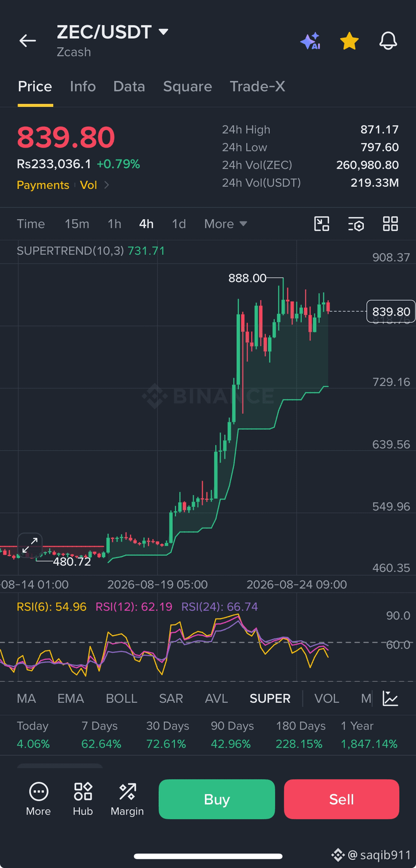The height and width of the screenshot is (868, 416).
Task: Tap the RSI(24) value label
Action: pyautogui.click(x=220, y=607)
